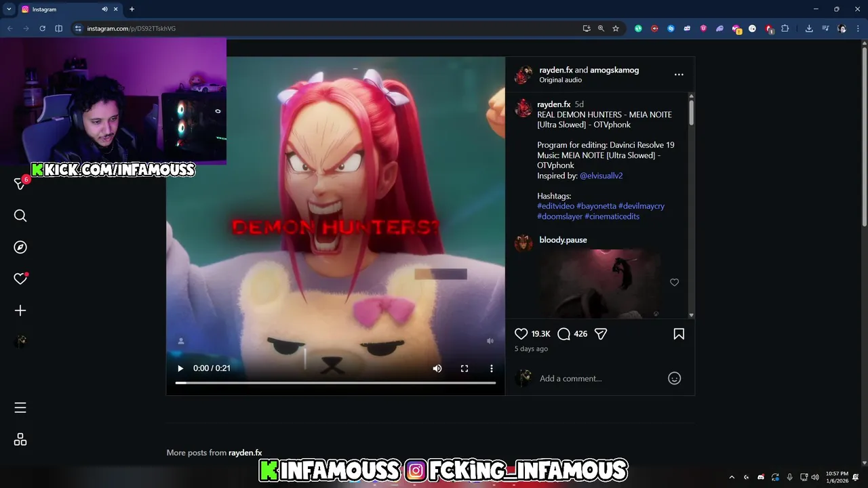Viewport: 868px width, 488px height.
Task: Like bloody.pause's comment
Action: [674, 283]
